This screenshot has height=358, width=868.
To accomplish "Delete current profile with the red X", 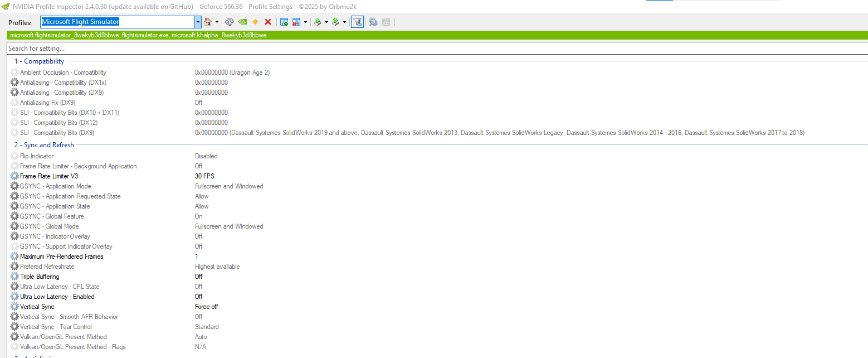I will point(268,22).
